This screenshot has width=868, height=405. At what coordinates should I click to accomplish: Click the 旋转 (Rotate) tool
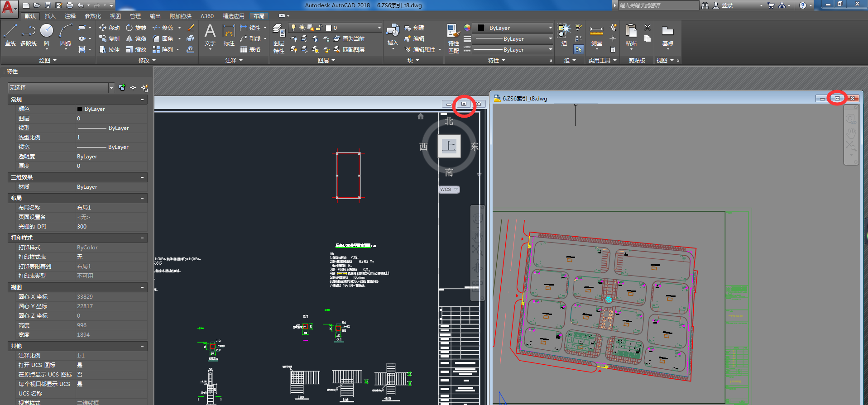tap(136, 28)
